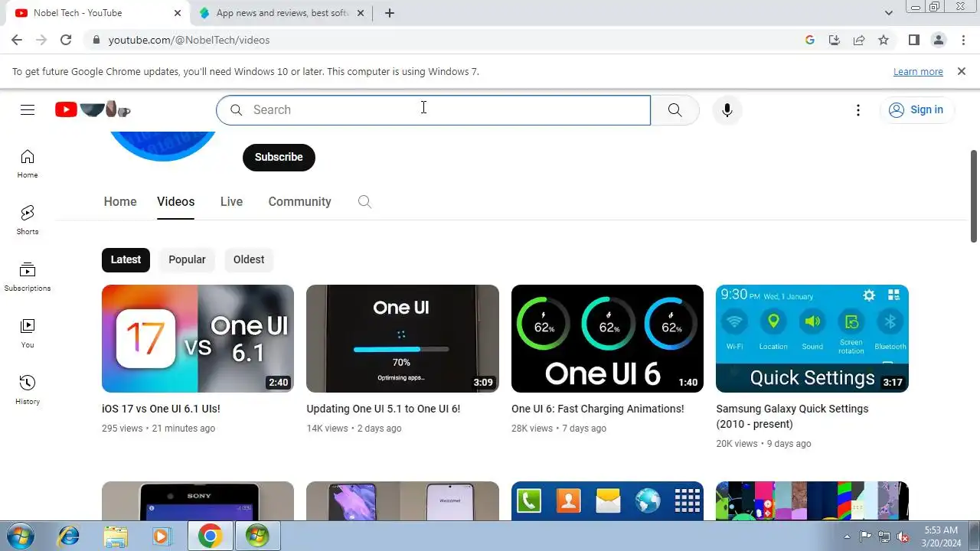
Task: Click the Sign in button
Action: point(916,110)
